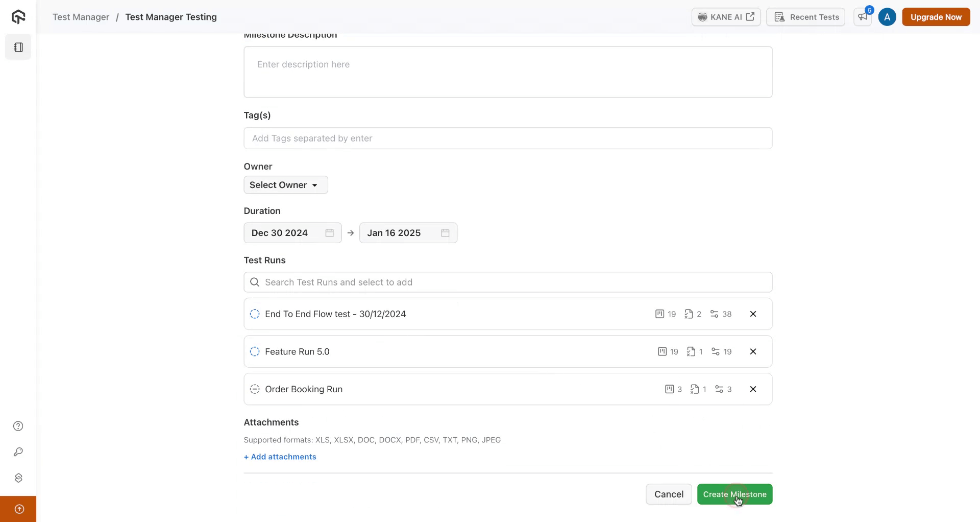The image size is (980, 522).
Task: Open KANE AI external link
Action: tap(726, 17)
